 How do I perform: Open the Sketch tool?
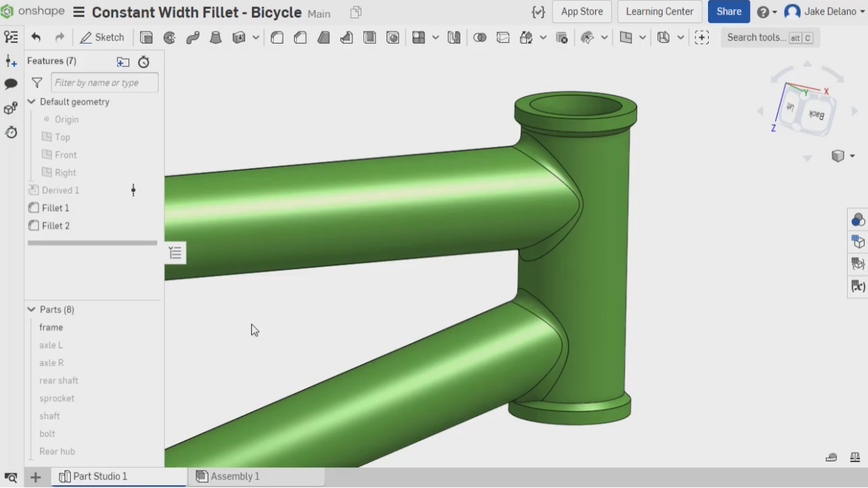coord(102,38)
